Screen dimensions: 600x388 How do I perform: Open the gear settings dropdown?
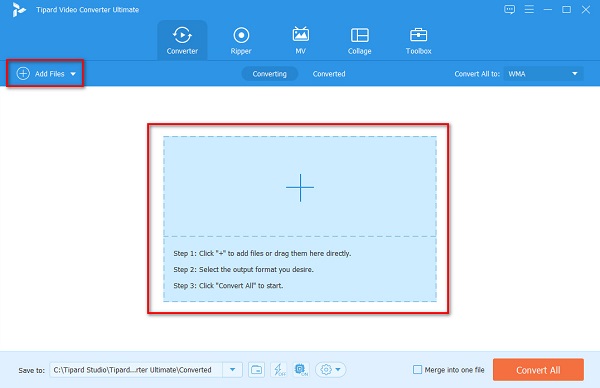click(331, 370)
